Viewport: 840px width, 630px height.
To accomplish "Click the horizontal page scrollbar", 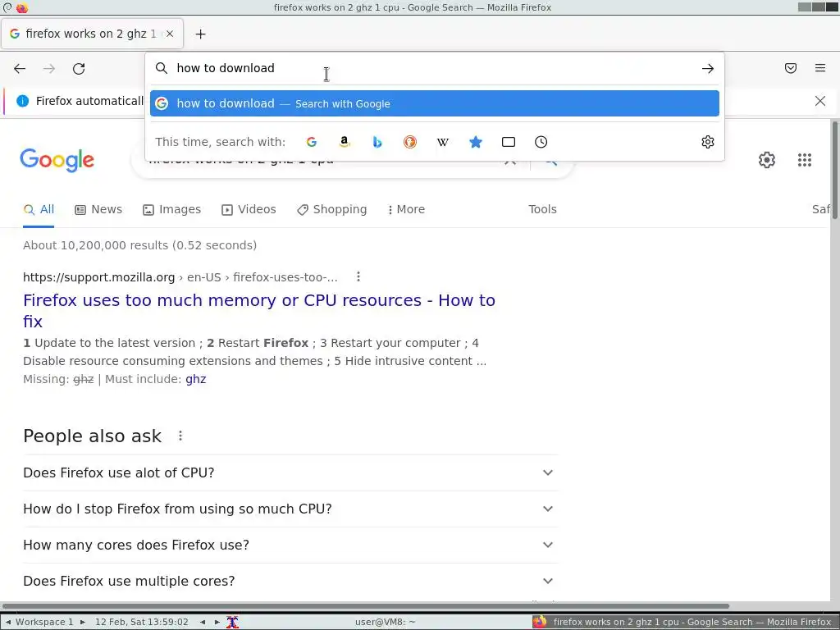I will (x=366, y=606).
